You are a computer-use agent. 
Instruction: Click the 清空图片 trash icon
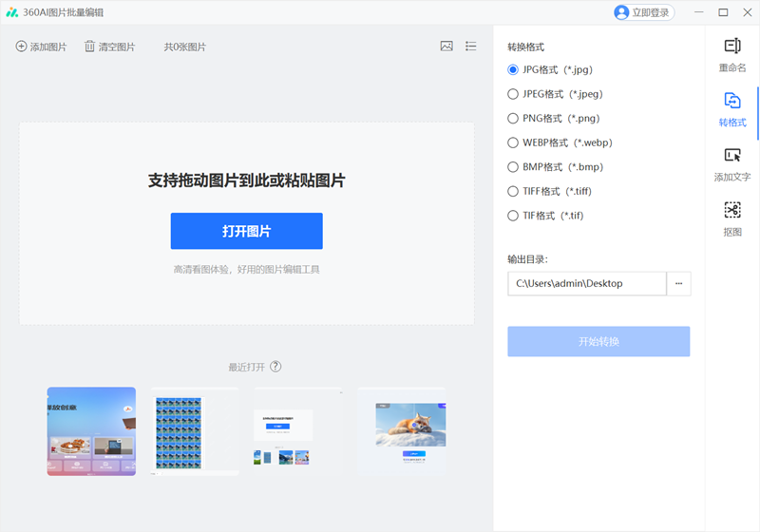pyautogui.click(x=89, y=47)
